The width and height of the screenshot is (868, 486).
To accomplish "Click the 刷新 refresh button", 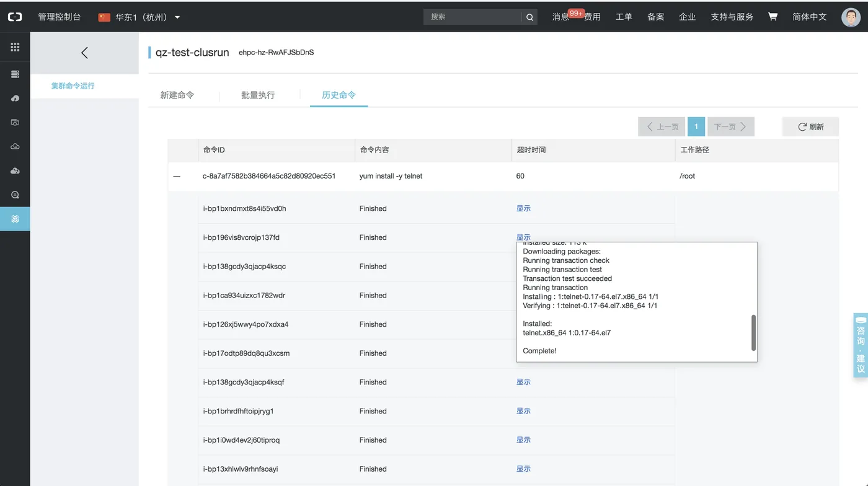I will click(x=810, y=126).
